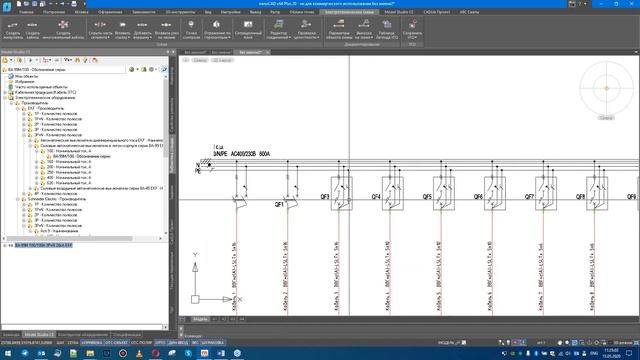
Task: Click the search button right of the panel's search field
Action: coord(164,69)
